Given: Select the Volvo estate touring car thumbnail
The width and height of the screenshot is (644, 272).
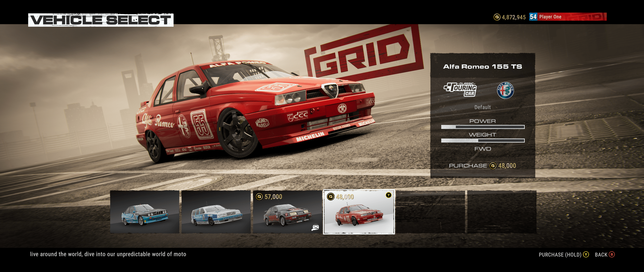Looking at the screenshot, I should pyautogui.click(x=216, y=212).
